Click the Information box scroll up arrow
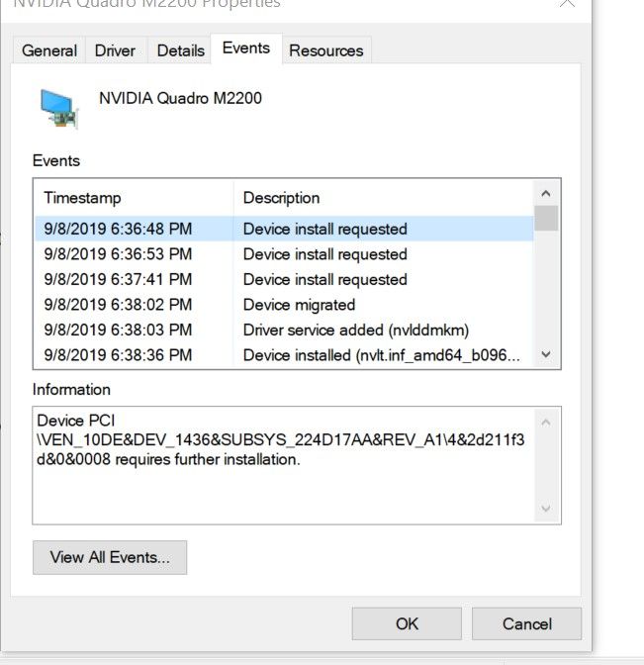644x665 pixels. click(546, 423)
